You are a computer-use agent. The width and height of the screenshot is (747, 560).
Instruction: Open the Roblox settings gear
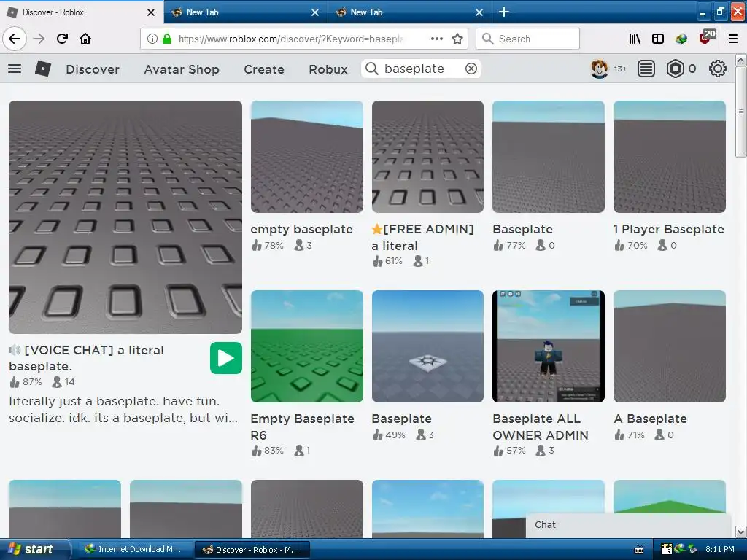[718, 69]
